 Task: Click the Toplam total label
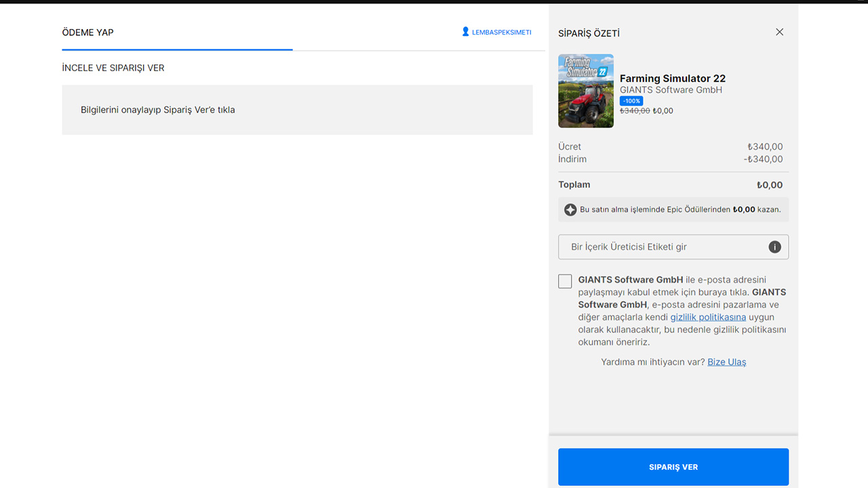point(574,184)
